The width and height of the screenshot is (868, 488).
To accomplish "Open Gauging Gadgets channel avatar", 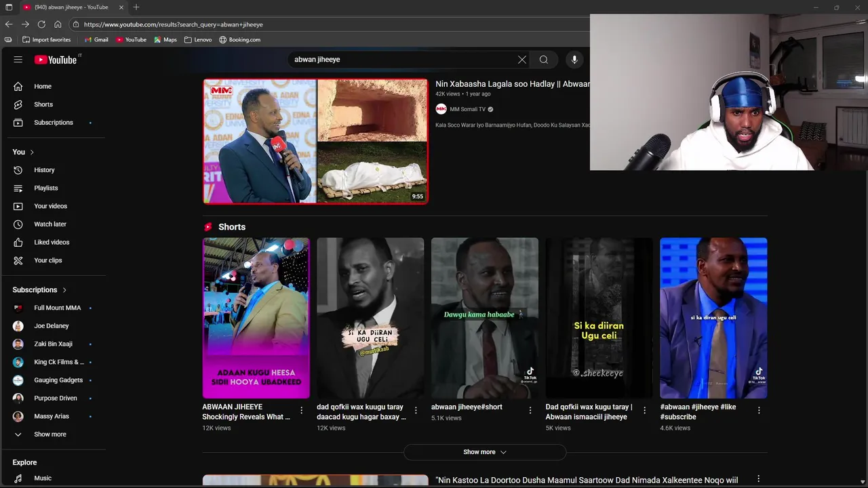I will [18, 380].
